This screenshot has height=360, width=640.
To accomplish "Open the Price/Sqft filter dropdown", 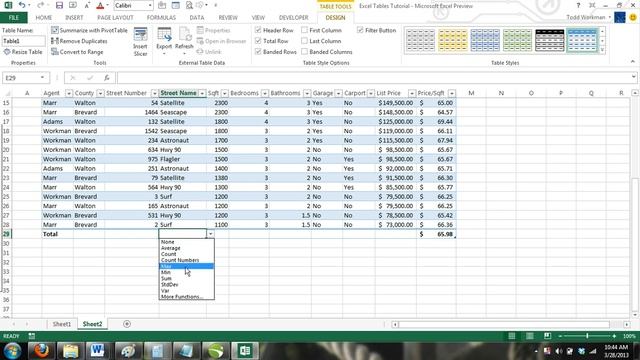I will tap(452, 93).
